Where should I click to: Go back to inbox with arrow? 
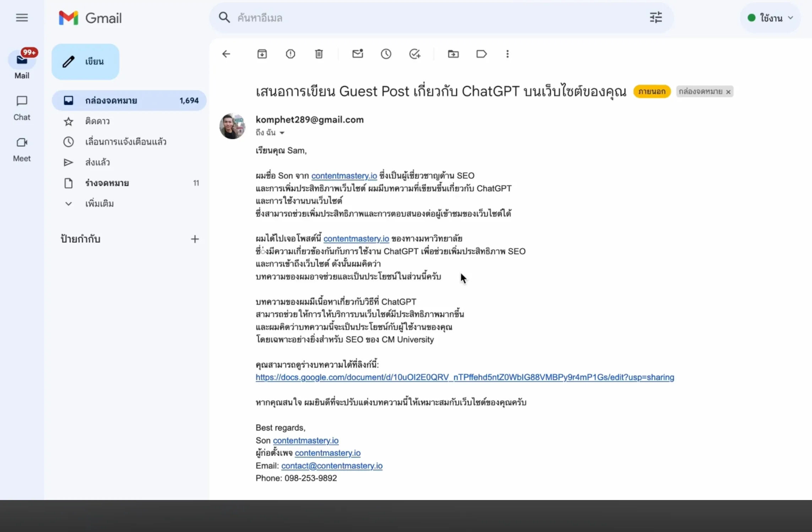pos(226,54)
